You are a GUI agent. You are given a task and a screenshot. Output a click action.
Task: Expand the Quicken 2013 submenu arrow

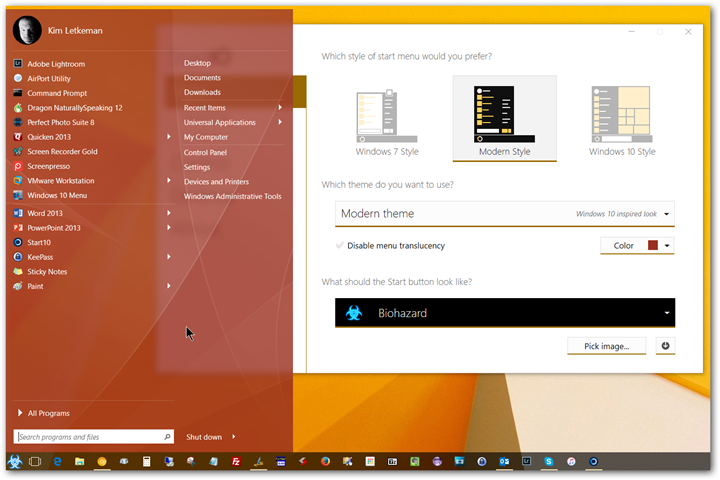(169, 137)
